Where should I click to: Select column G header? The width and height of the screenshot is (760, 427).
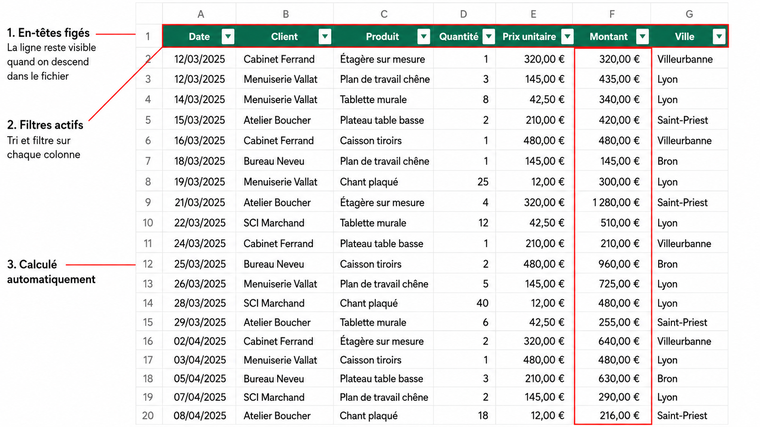(x=689, y=14)
